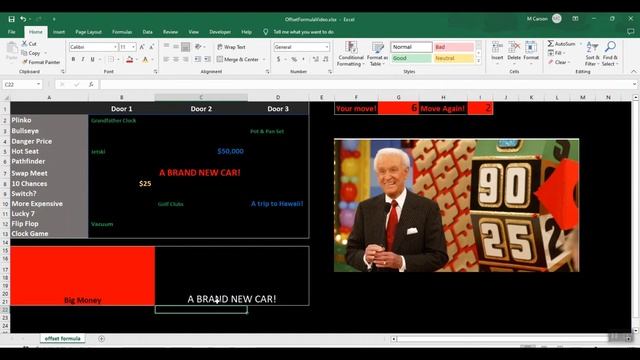Click the Percent Style icon

[294, 60]
